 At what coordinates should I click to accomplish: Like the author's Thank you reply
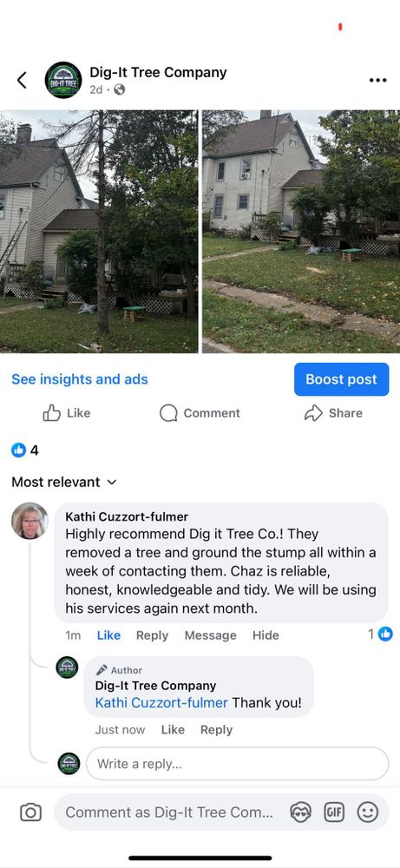pos(173,730)
